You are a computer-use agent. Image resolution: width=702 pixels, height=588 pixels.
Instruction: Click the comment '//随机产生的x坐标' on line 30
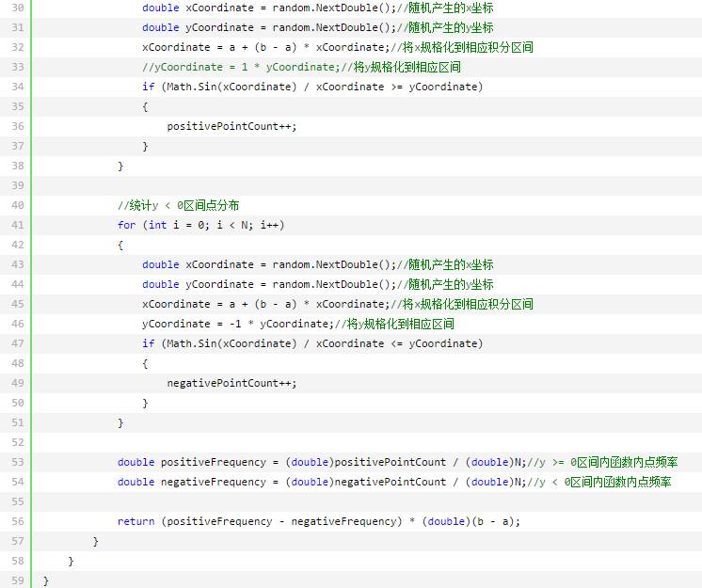(x=445, y=8)
